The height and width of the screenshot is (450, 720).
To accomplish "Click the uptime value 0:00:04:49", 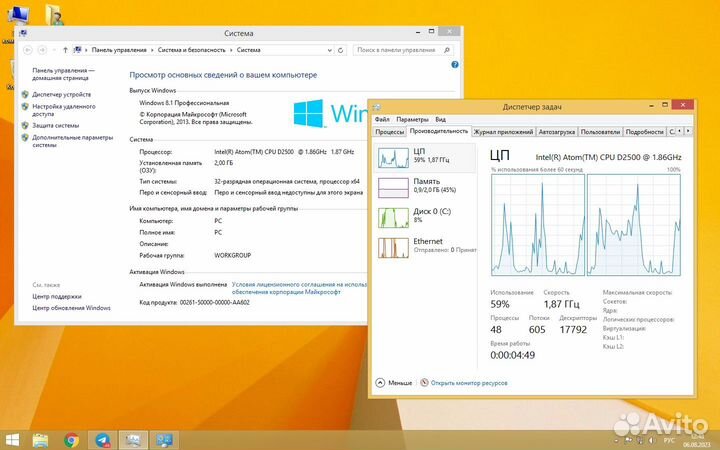I will 512,355.
